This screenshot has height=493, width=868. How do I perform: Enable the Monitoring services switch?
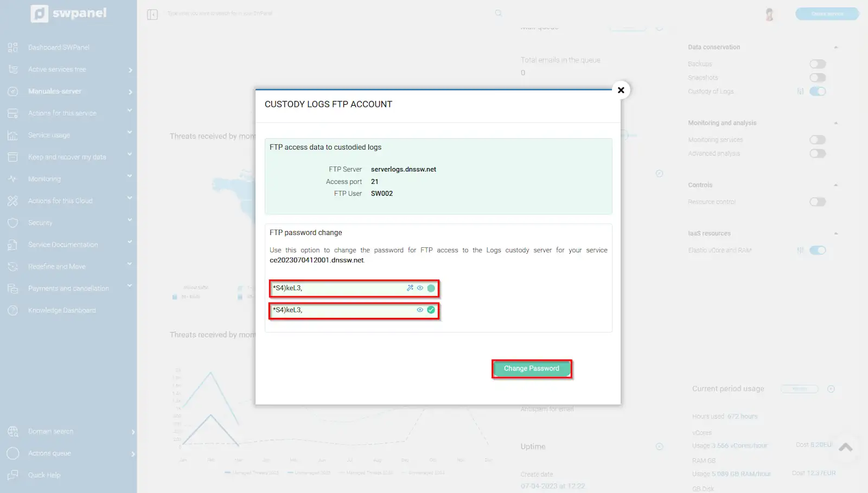pos(817,140)
